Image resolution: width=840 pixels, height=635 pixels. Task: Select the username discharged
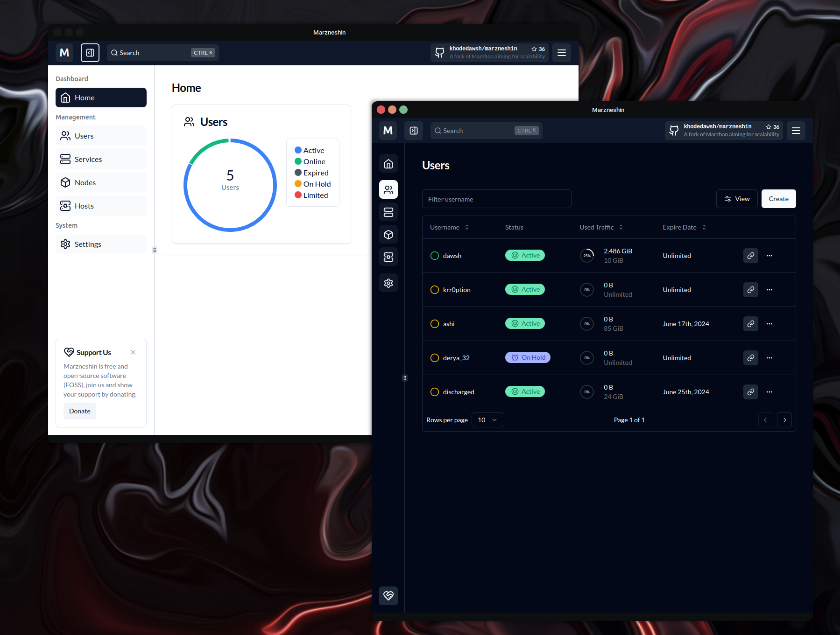(x=459, y=392)
